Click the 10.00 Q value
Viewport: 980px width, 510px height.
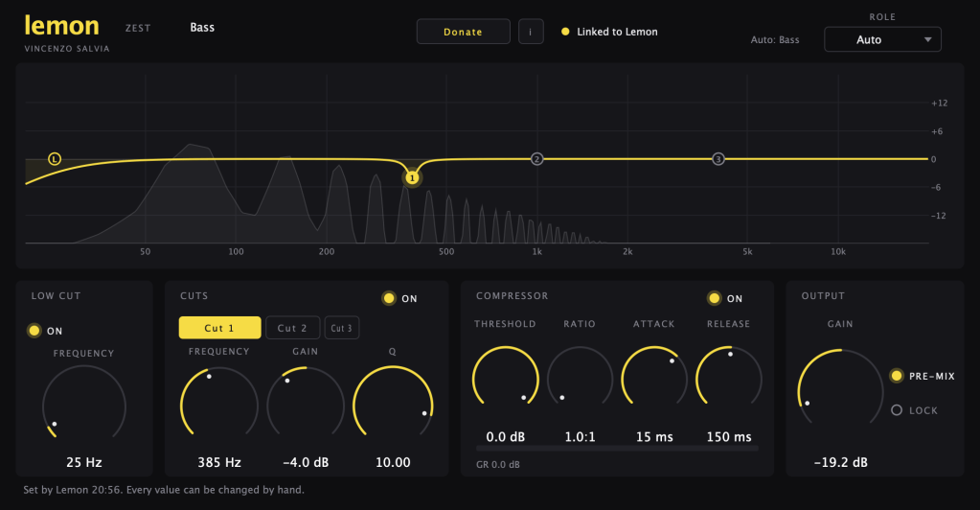point(393,462)
